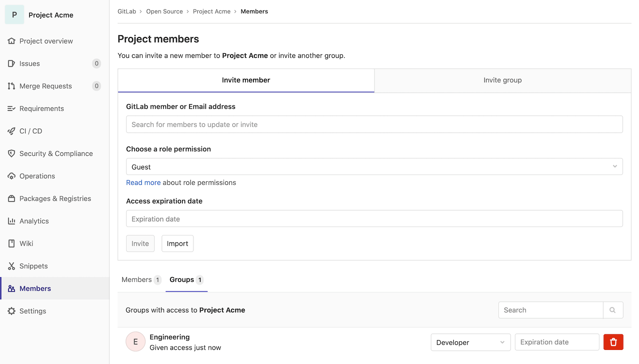
Task: Open Issues via its sidebar icon
Action: pos(12,63)
